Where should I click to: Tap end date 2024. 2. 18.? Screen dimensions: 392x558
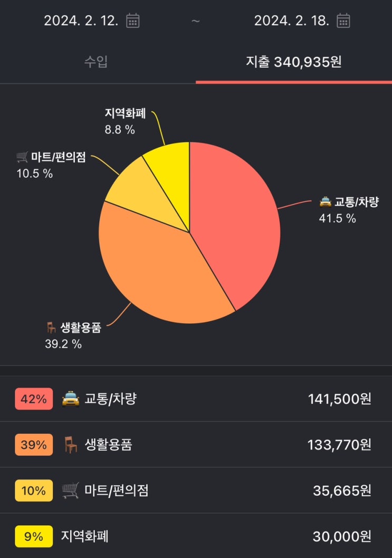(x=291, y=21)
